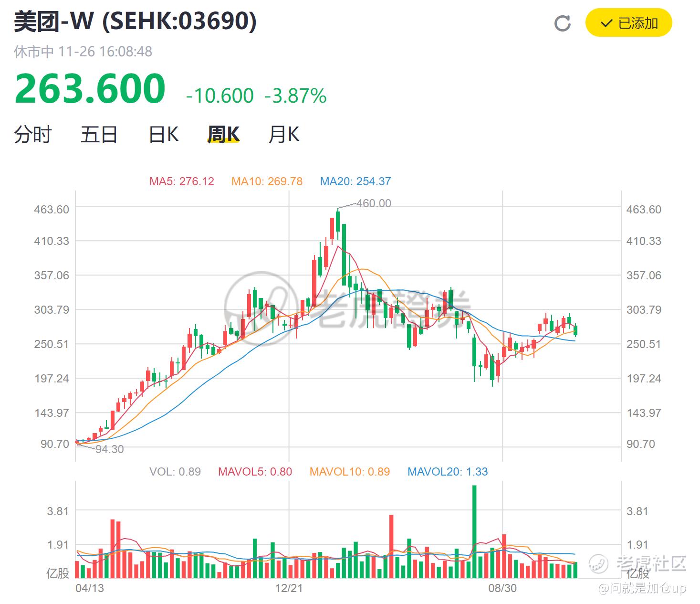700x604 pixels.
Task: Click the MAVOL5: 0.80 label
Action: click(255, 472)
